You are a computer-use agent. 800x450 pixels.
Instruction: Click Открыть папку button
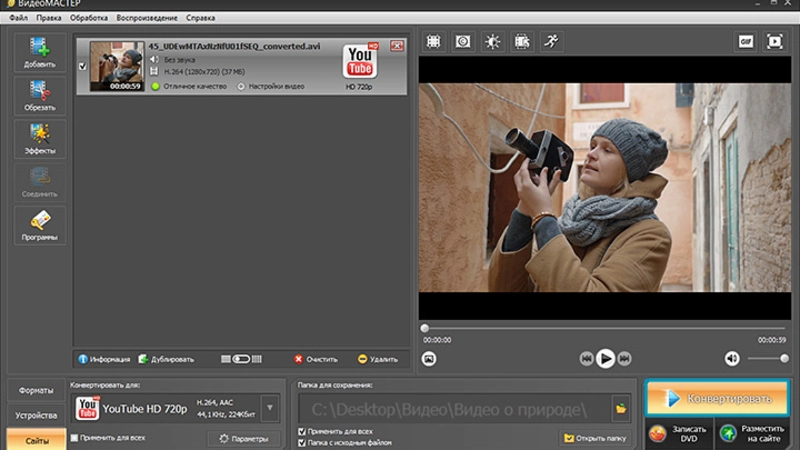tap(595, 438)
